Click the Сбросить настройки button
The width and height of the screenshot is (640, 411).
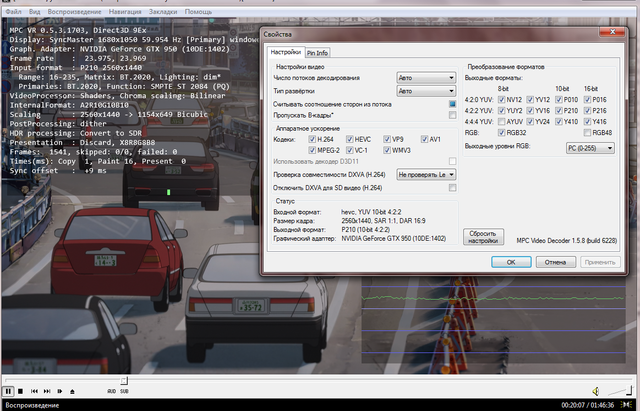point(483,237)
